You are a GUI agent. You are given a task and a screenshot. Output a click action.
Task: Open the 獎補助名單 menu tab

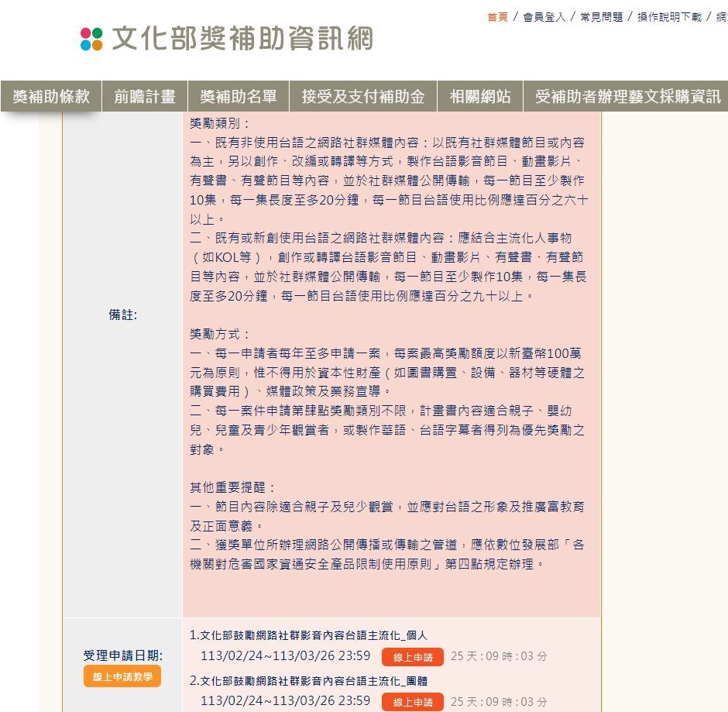pyautogui.click(x=239, y=96)
